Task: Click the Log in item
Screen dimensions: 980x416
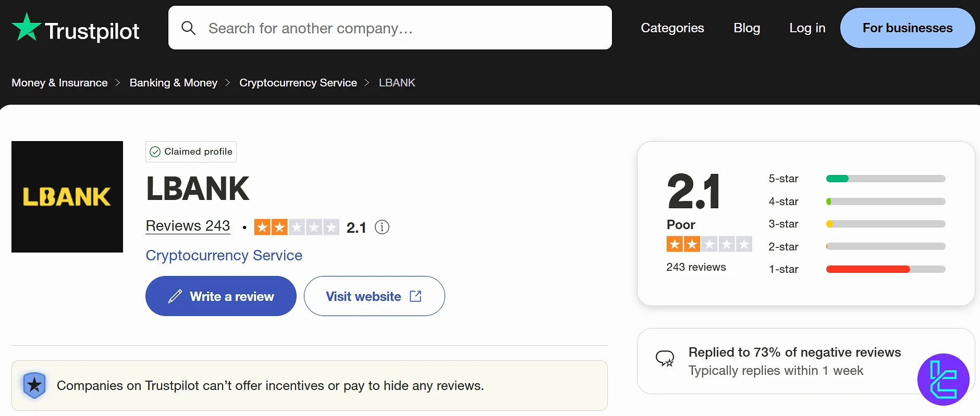Action: [x=807, y=28]
